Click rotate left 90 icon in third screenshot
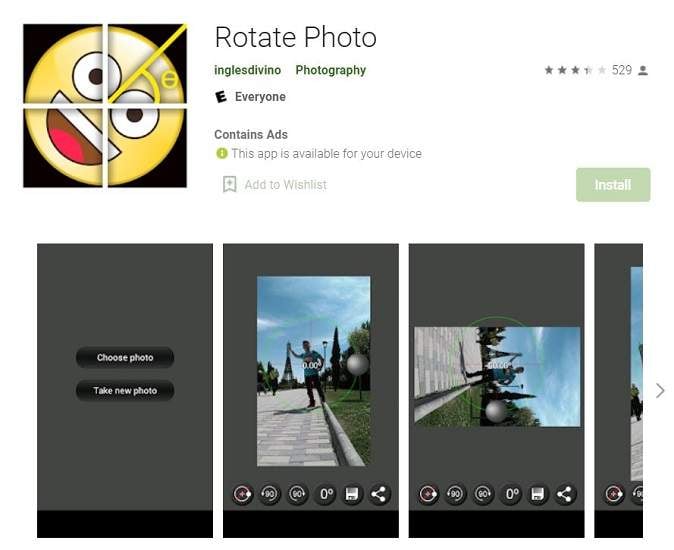The height and width of the screenshot is (550, 674). coord(455,494)
